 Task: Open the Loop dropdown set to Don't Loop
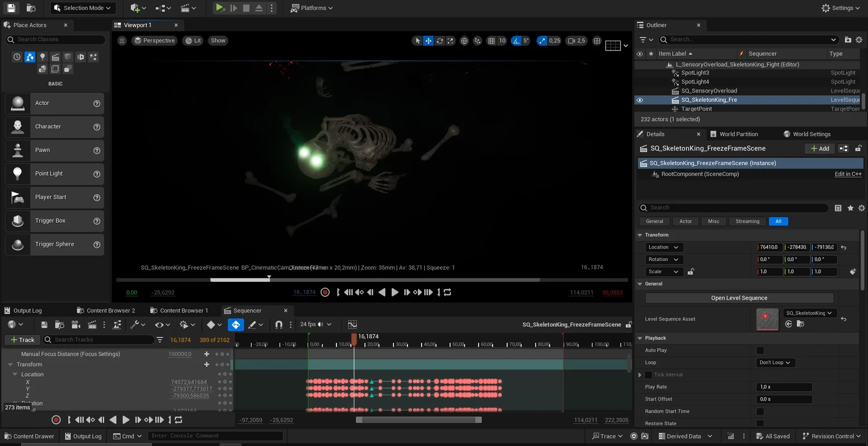click(x=776, y=363)
